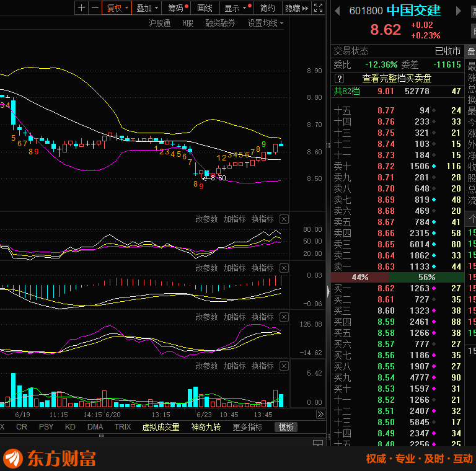The width and height of the screenshot is (476, 471).
Task: Click 换指标 in first indicator panel
Action: click(262, 219)
